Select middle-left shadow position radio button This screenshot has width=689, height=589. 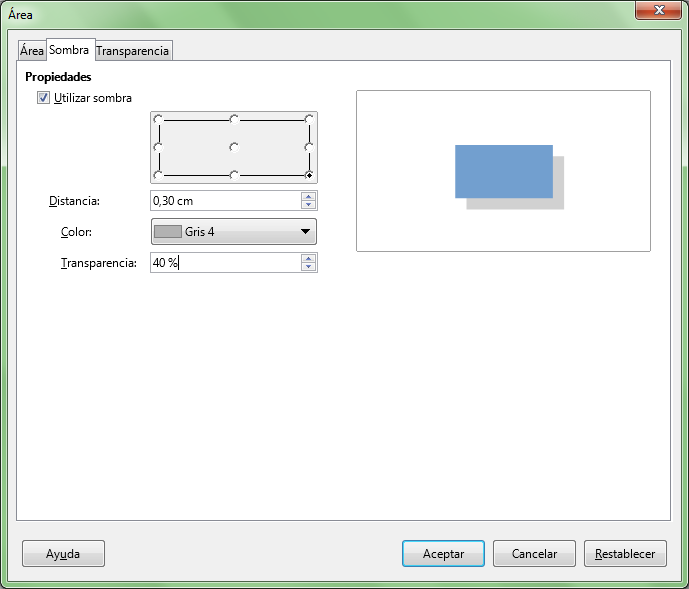(x=158, y=147)
